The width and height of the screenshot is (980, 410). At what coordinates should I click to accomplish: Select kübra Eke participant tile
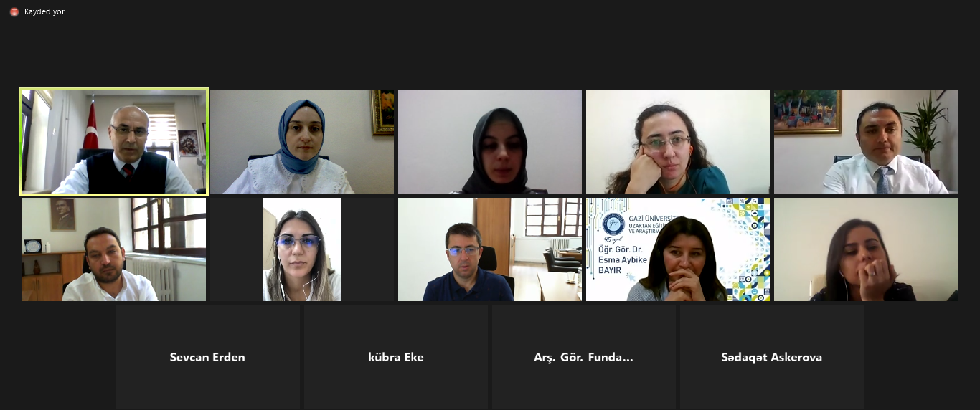[x=396, y=357]
